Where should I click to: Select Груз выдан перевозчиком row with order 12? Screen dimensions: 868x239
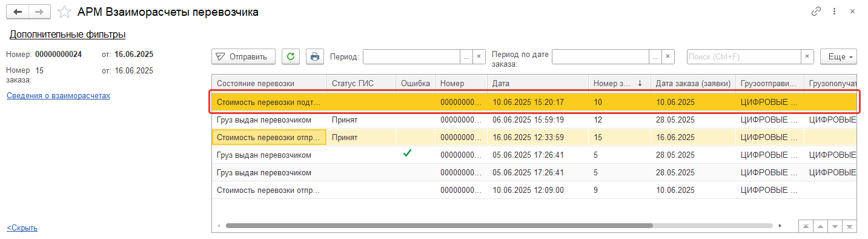point(535,120)
